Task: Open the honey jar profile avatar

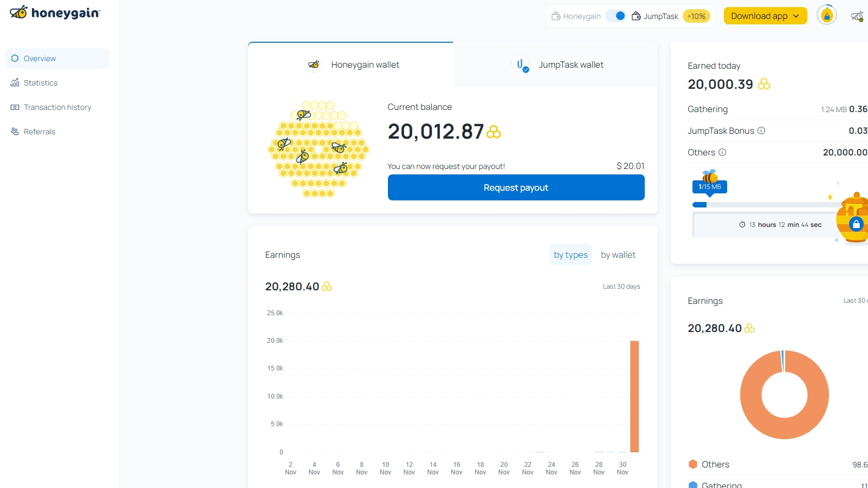Action: point(827,15)
